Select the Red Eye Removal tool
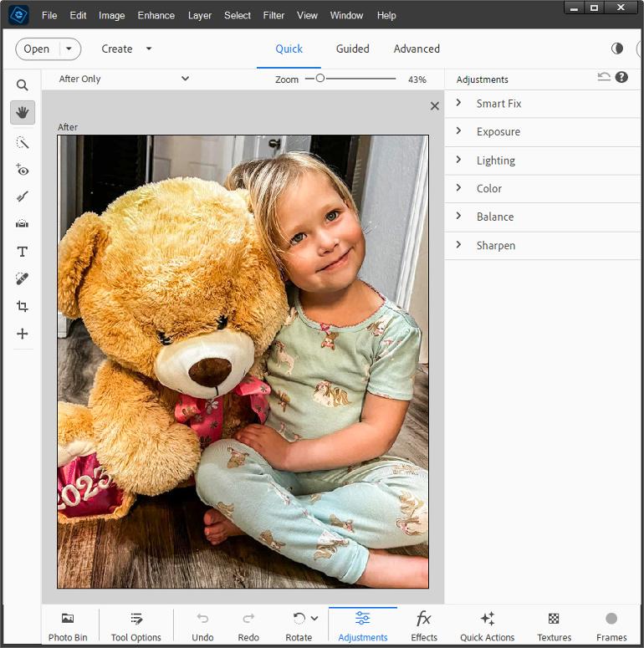644x648 pixels. coord(23,170)
